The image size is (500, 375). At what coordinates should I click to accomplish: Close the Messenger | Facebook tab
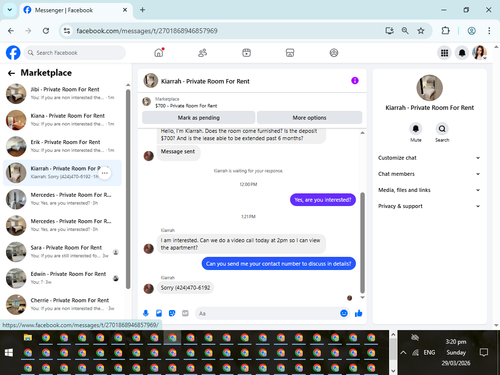click(125, 10)
